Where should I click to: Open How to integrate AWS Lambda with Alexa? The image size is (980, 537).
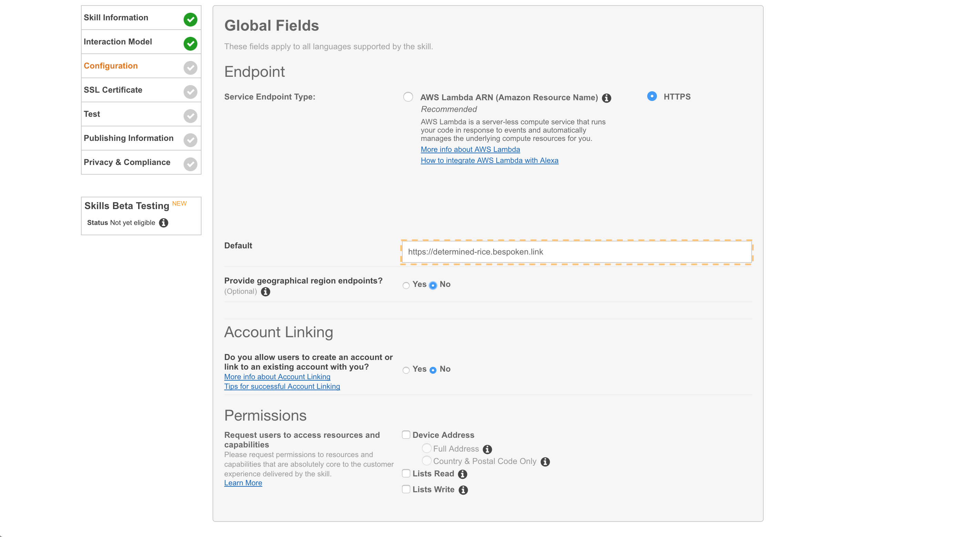489,161
